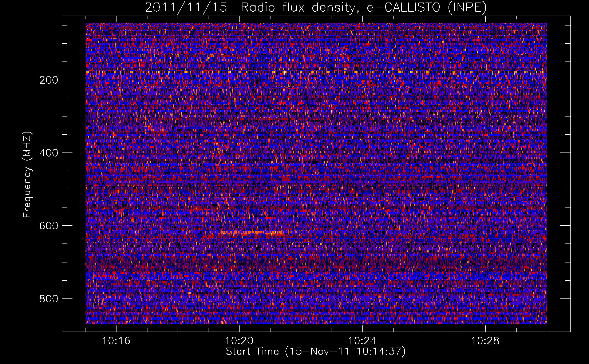
Task: Click the 600 frequency tick label
Action: [x=49, y=226]
